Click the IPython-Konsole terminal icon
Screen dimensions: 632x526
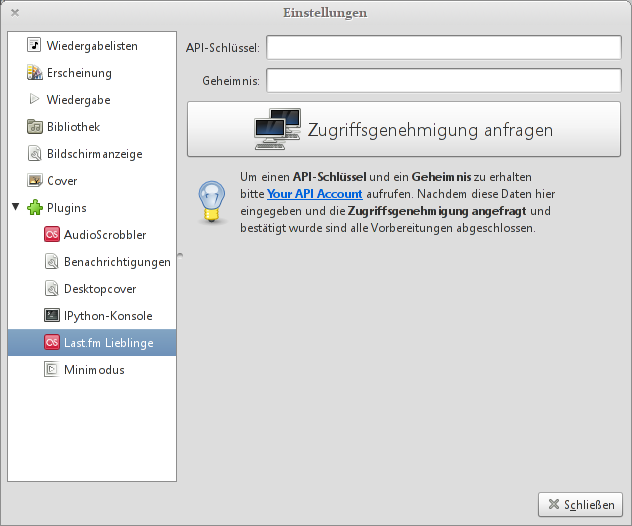coord(52,315)
